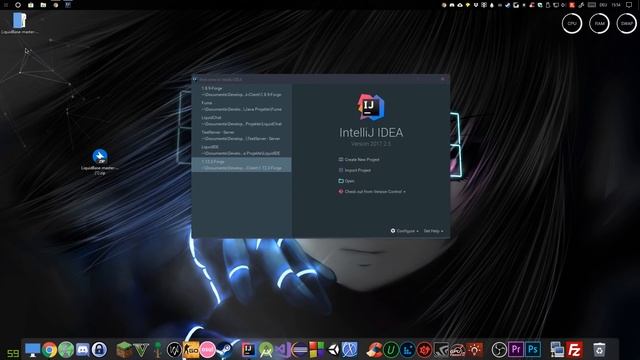Open the Recycle Bin in dock

pos(599,350)
